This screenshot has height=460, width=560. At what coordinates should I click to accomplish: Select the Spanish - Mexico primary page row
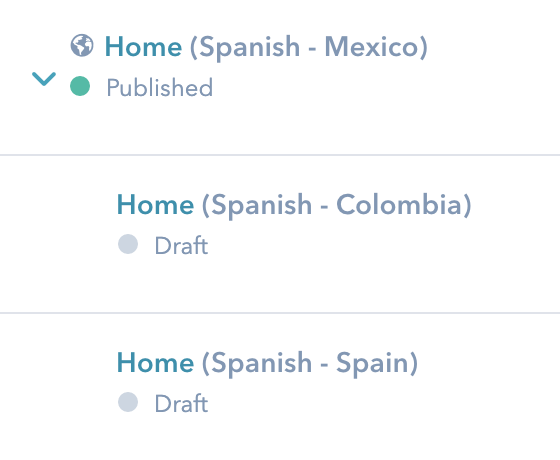(x=280, y=77)
